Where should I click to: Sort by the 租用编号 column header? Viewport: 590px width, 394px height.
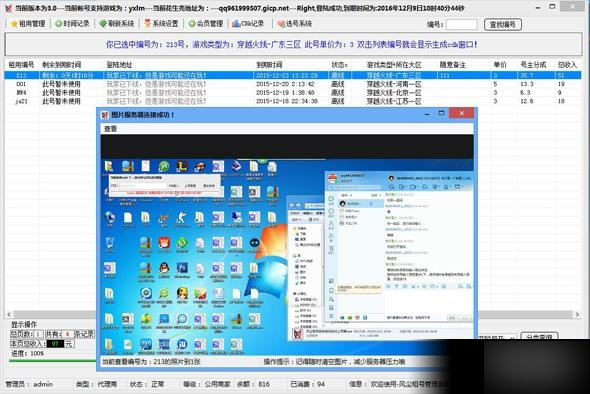(x=21, y=65)
